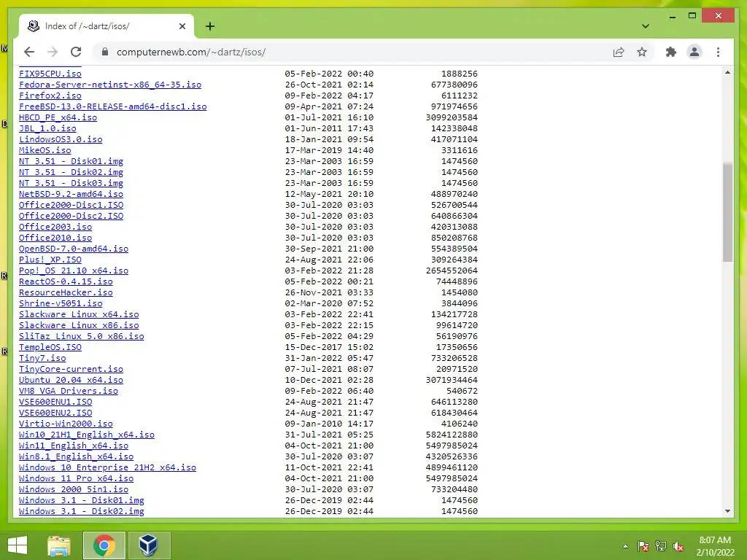Open the HBCD_PE_x64.iso link

coord(58,117)
